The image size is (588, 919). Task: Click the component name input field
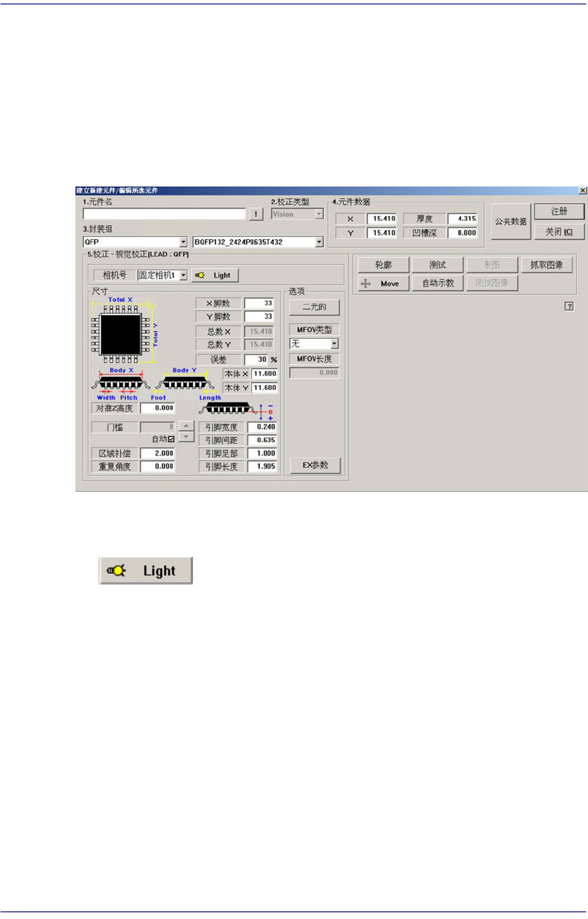[x=165, y=214]
